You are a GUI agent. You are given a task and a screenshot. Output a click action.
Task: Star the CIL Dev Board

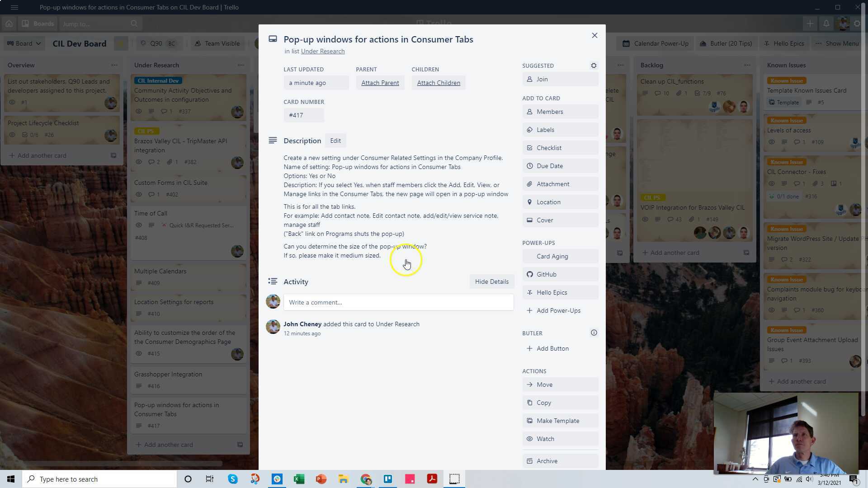(x=120, y=43)
